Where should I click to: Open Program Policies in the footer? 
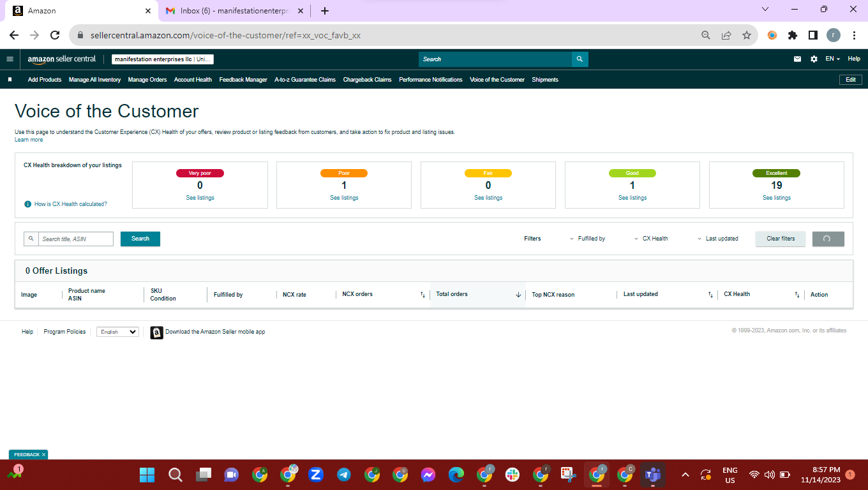pyautogui.click(x=64, y=332)
